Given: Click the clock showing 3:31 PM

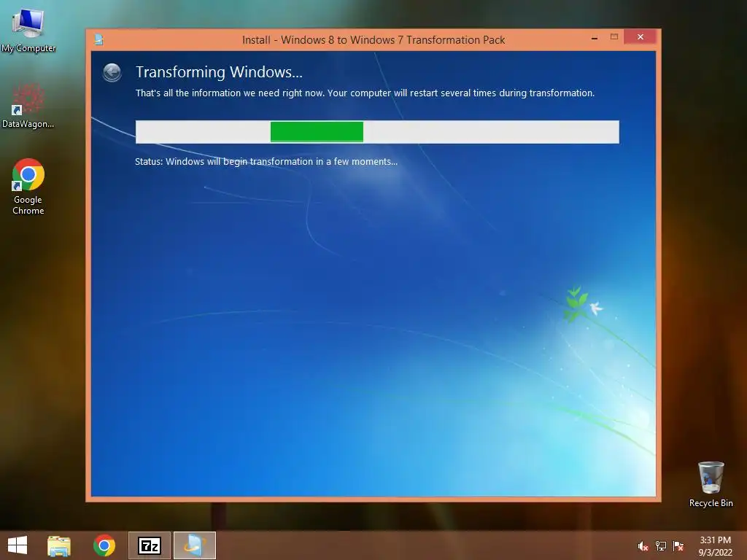Looking at the screenshot, I should pyautogui.click(x=715, y=546).
